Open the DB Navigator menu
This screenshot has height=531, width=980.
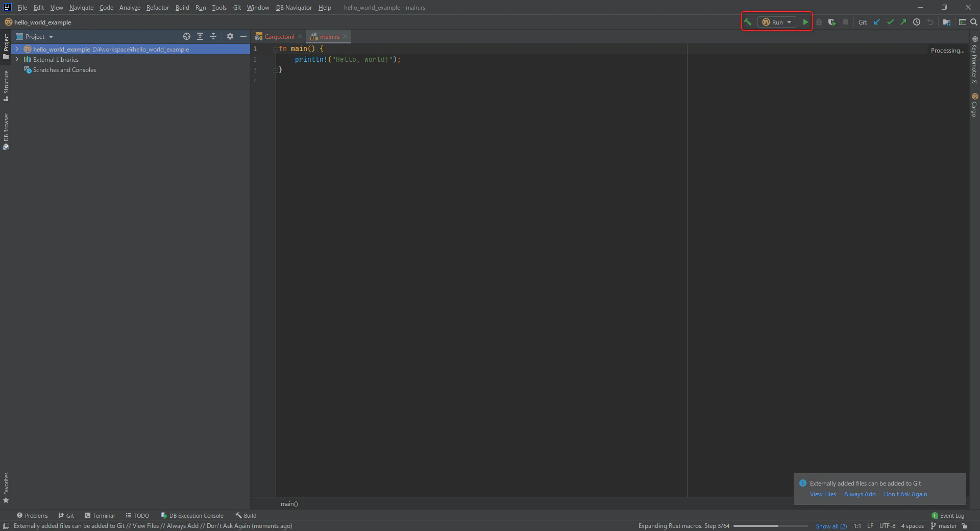294,7
